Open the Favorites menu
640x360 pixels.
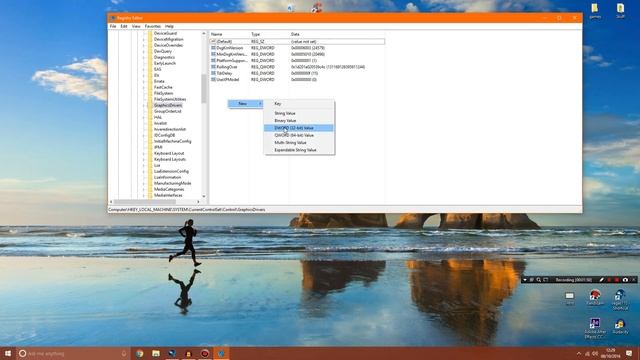click(153, 26)
